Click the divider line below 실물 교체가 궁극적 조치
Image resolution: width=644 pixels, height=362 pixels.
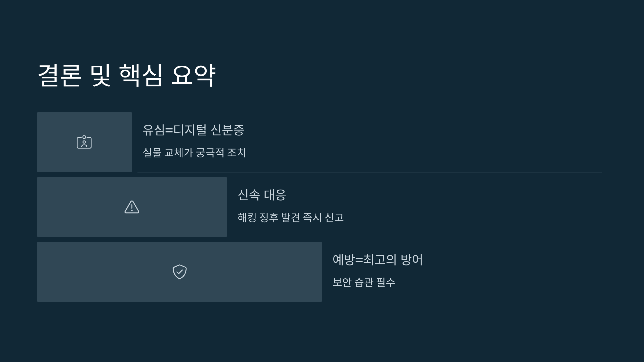[x=370, y=172]
